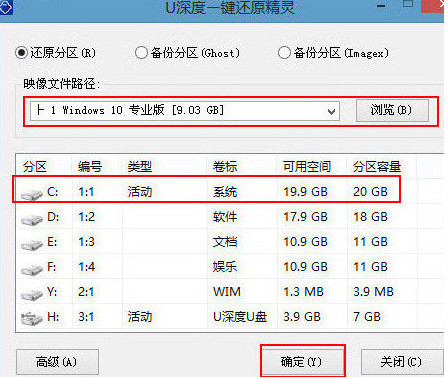The image size is (448, 379).
Task: Click the D: drive letter text
Action: (x=53, y=217)
